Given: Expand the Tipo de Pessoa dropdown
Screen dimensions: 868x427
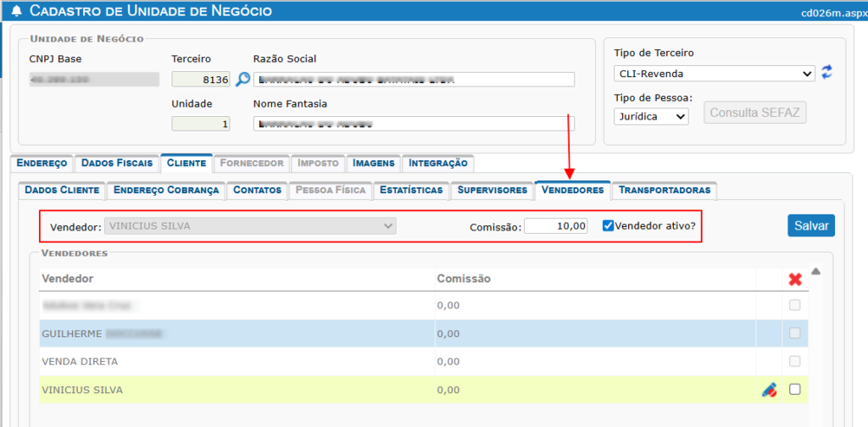Looking at the screenshot, I should tap(650, 116).
